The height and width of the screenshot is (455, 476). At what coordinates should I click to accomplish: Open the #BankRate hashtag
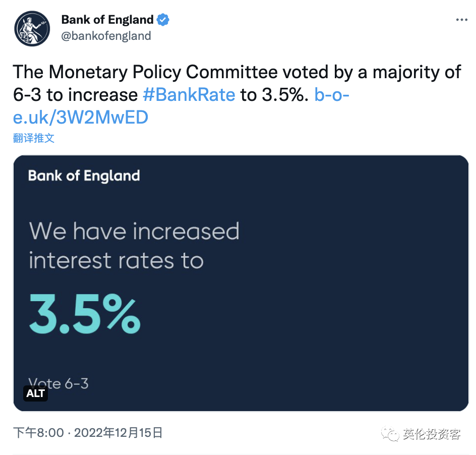point(189,94)
